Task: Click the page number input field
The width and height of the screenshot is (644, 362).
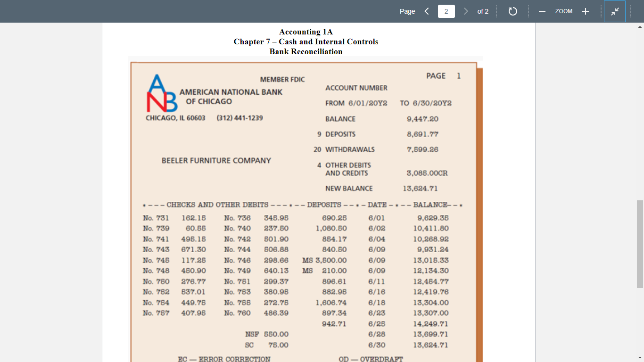Action: (446, 11)
